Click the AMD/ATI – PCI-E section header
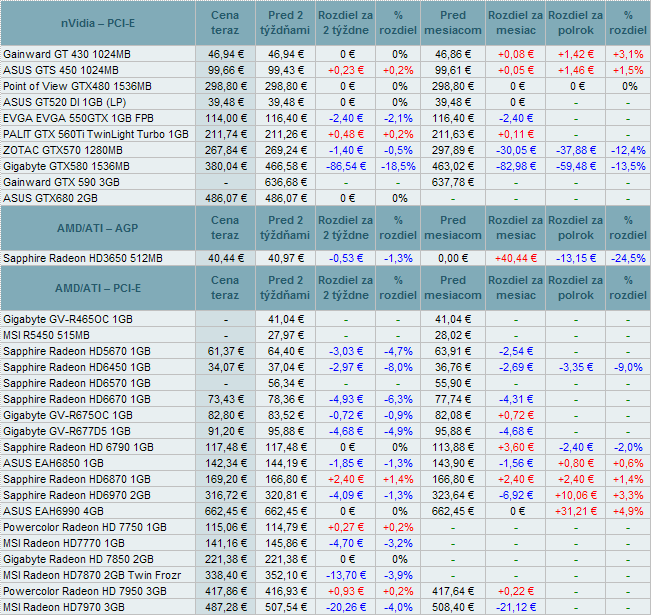This screenshot has width=651, height=615. [98, 288]
